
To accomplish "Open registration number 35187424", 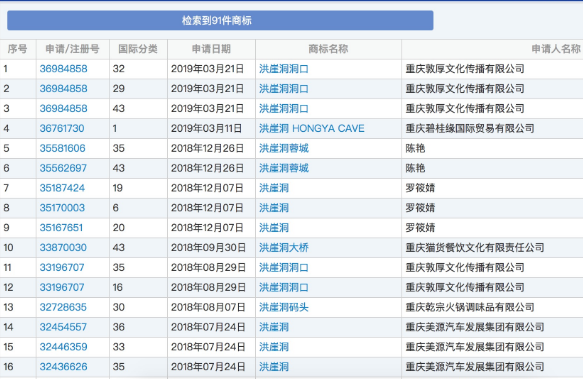I will pos(62,188).
